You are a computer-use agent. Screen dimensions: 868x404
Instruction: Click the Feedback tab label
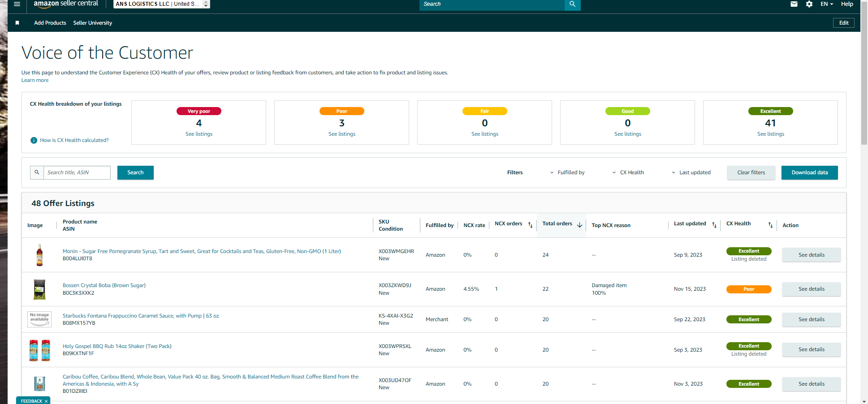tap(31, 401)
